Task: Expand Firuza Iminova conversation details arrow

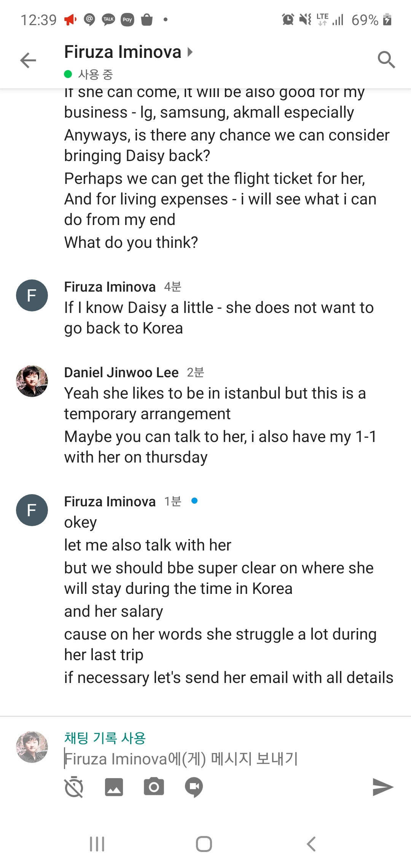Action: 190,52
